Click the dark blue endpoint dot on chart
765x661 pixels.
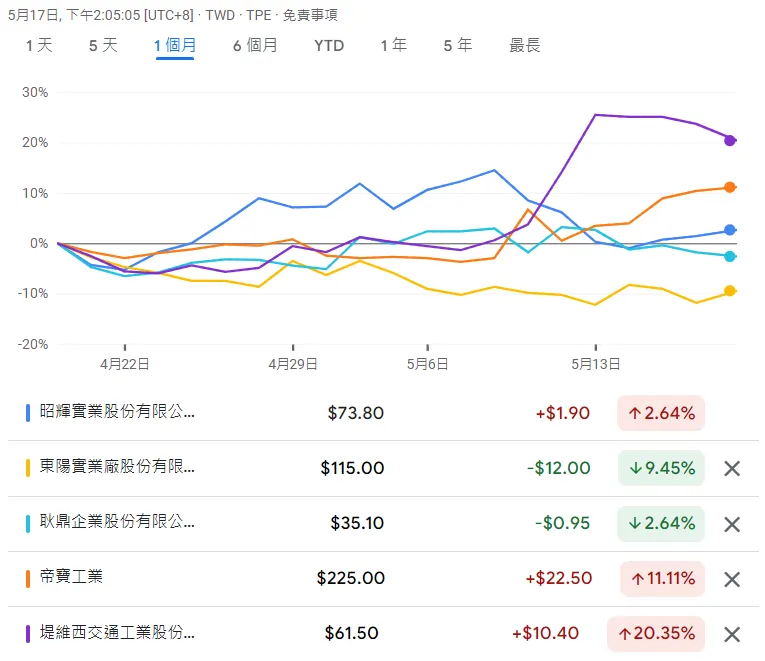[x=730, y=230]
